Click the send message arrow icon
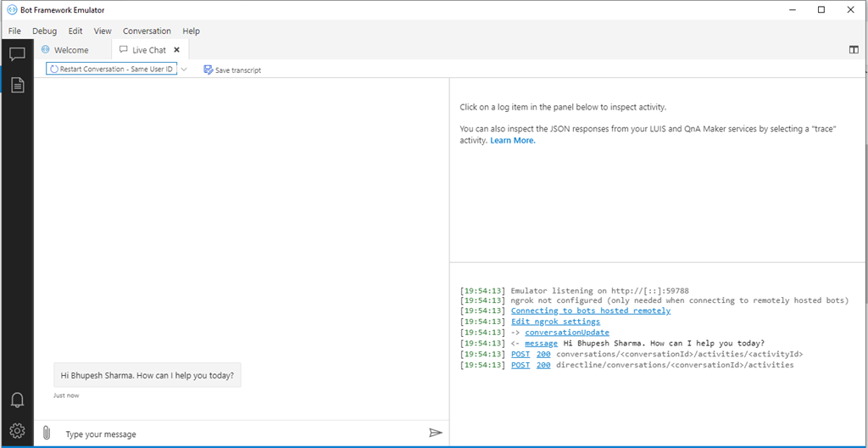Viewport: 868px width, 448px height. click(x=436, y=433)
